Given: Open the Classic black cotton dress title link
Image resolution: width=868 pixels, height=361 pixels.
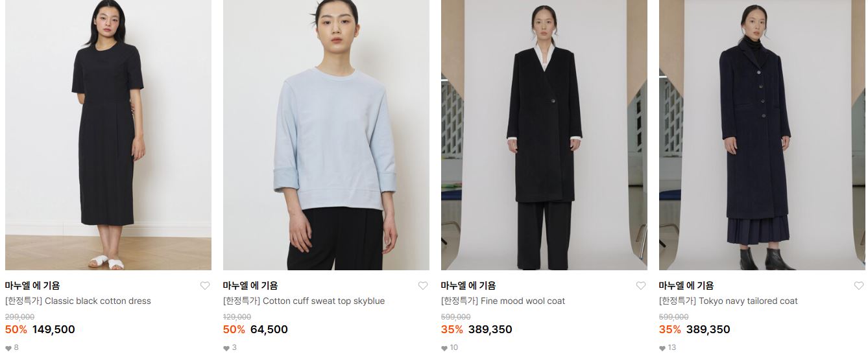Looking at the screenshot, I should (x=78, y=301).
